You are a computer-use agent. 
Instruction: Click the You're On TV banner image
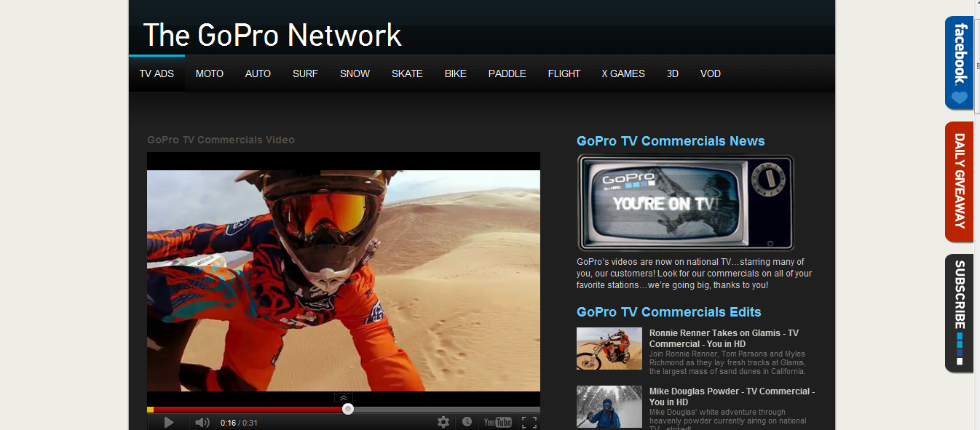coord(685,203)
